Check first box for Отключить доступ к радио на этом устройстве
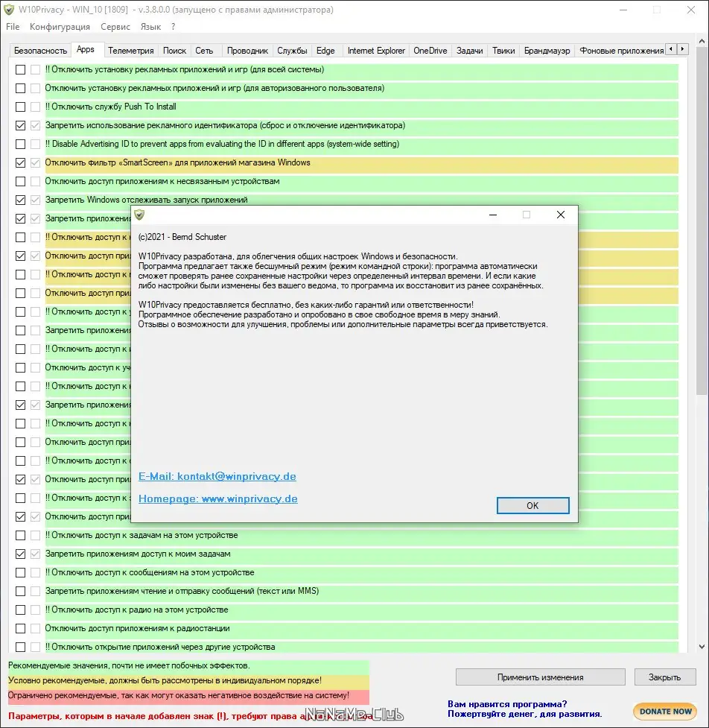 pyautogui.click(x=20, y=610)
